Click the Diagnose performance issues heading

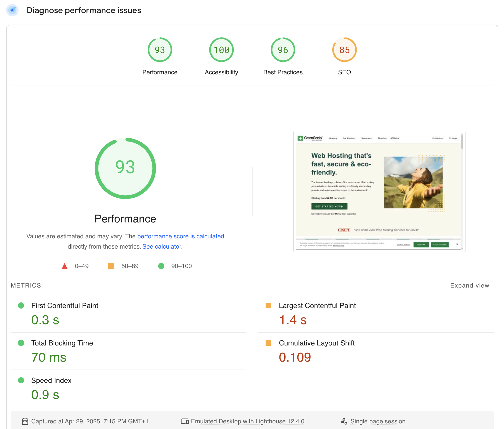click(x=84, y=10)
